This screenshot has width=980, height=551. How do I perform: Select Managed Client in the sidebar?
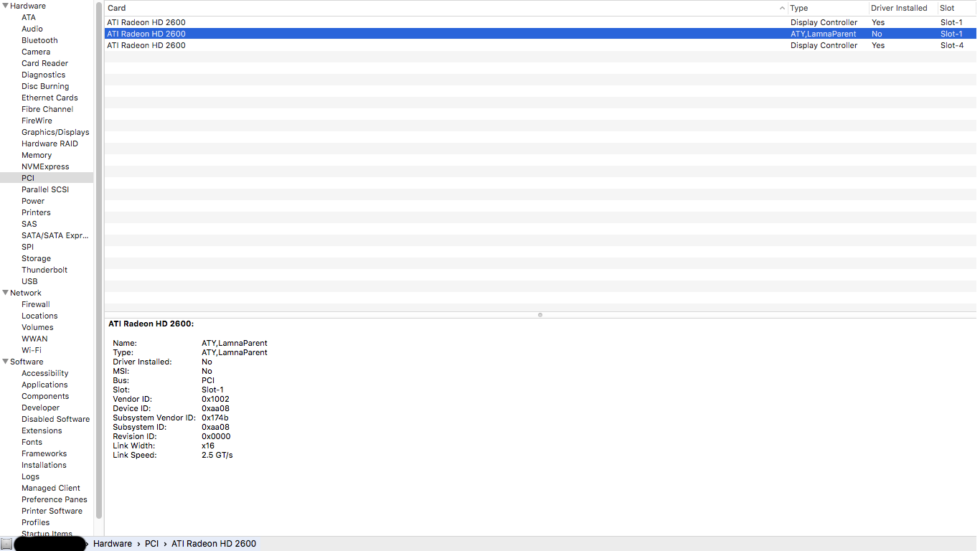pos(51,488)
